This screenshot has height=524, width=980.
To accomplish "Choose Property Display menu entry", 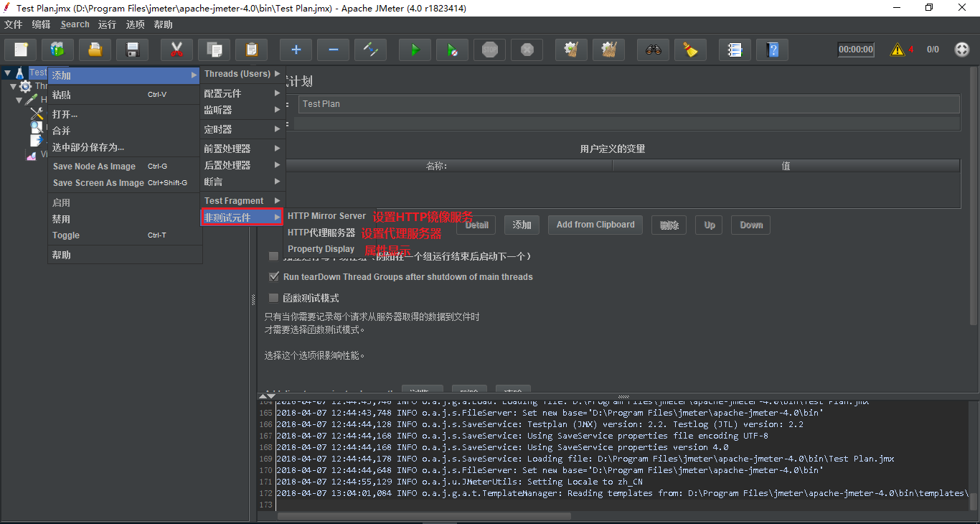I will (x=321, y=249).
